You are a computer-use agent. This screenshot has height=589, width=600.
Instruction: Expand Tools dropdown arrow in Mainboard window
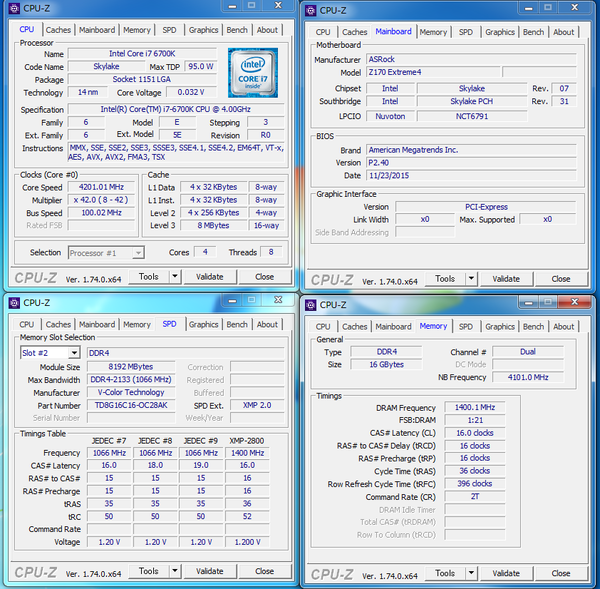(471, 279)
